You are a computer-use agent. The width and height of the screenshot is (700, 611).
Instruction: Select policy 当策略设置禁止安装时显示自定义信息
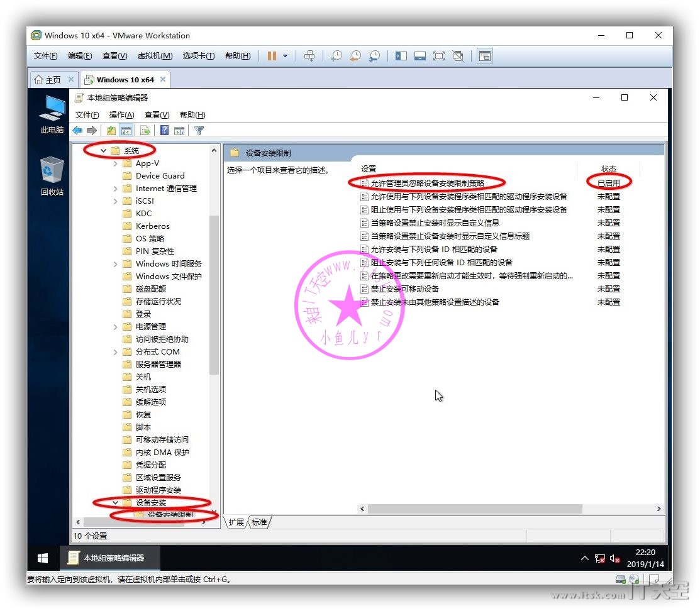435,223
